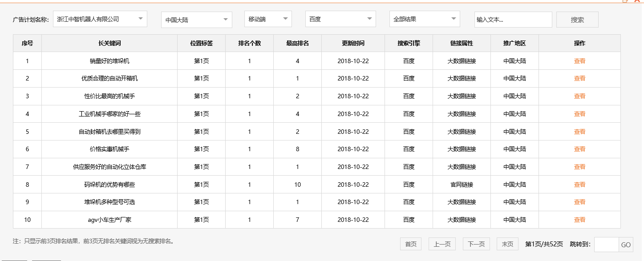Viewport: 644px width, 261px height.
Task: Click the 长关键词 column header
Action: [109, 44]
